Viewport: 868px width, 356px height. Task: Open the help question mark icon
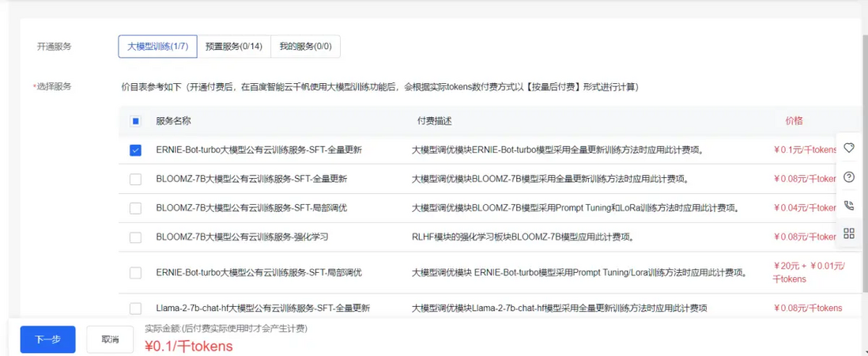[x=848, y=176]
